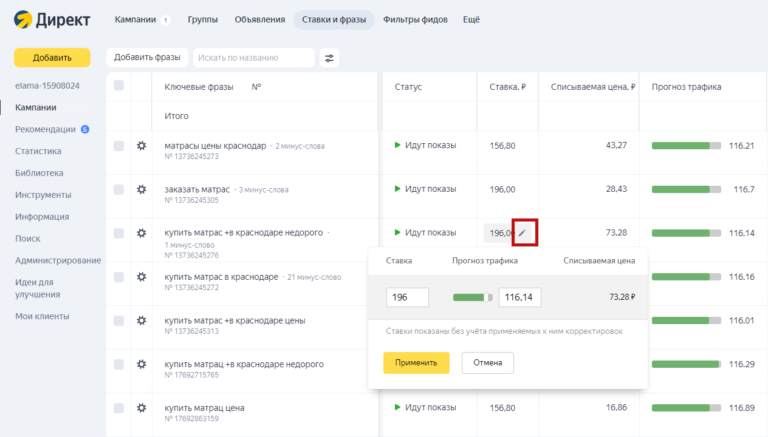
Task: Click traffic forecast bar for матрасы цены краснодар
Action: click(x=686, y=146)
